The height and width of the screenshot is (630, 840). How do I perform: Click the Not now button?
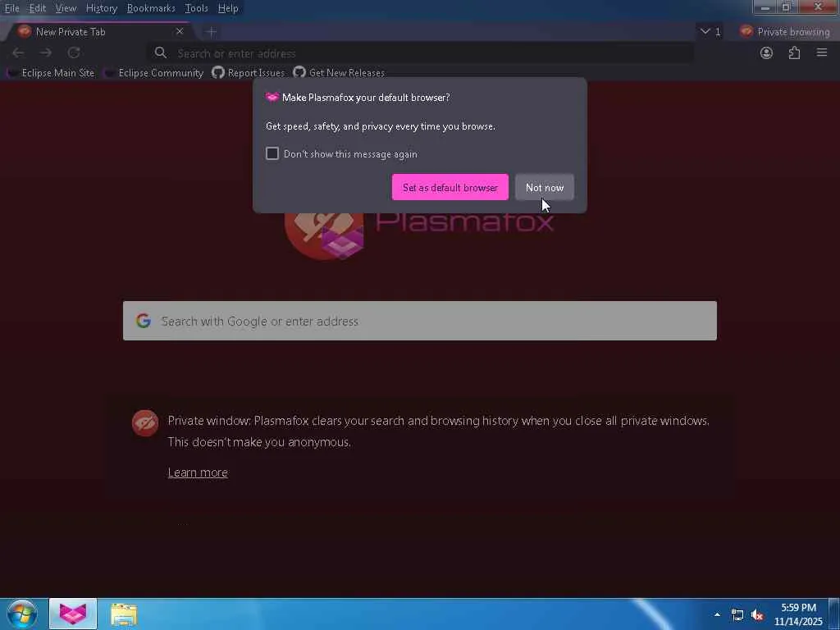(545, 187)
